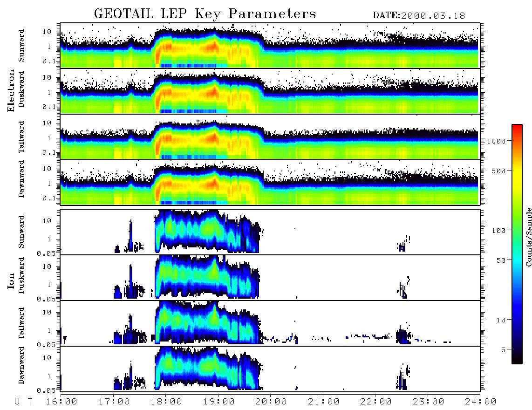532x410 pixels.
Task: Click the vertical "Ion" group label
Action: (11, 280)
